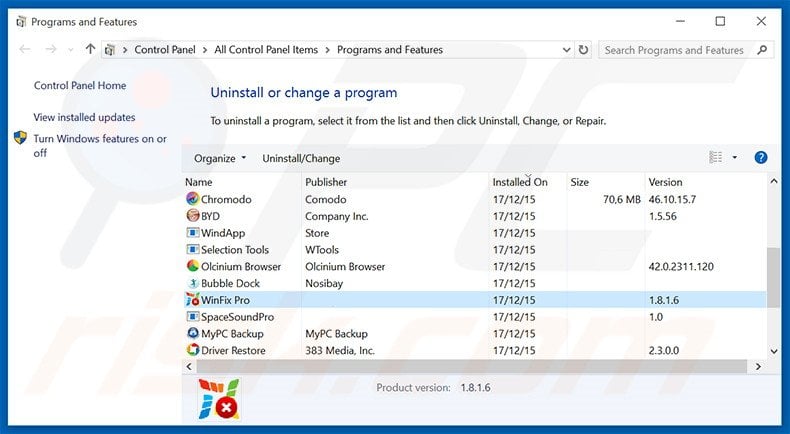Go up one folder level arrow
Screen dimensions: 790x434
pyautogui.click(x=90, y=49)
